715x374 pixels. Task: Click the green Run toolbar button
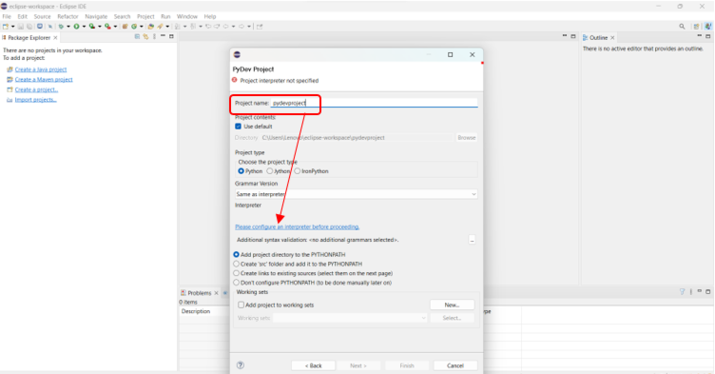(77, 26)
